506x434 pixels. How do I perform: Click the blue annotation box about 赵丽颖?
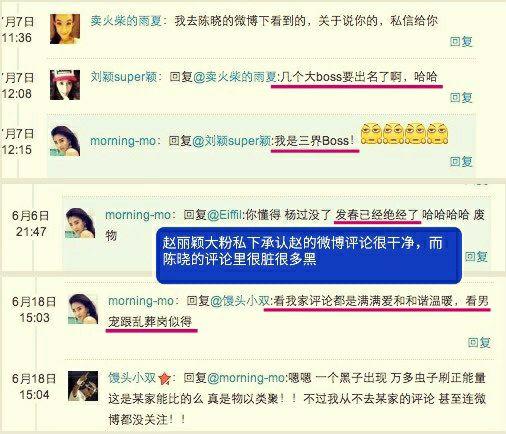(309, 256)
